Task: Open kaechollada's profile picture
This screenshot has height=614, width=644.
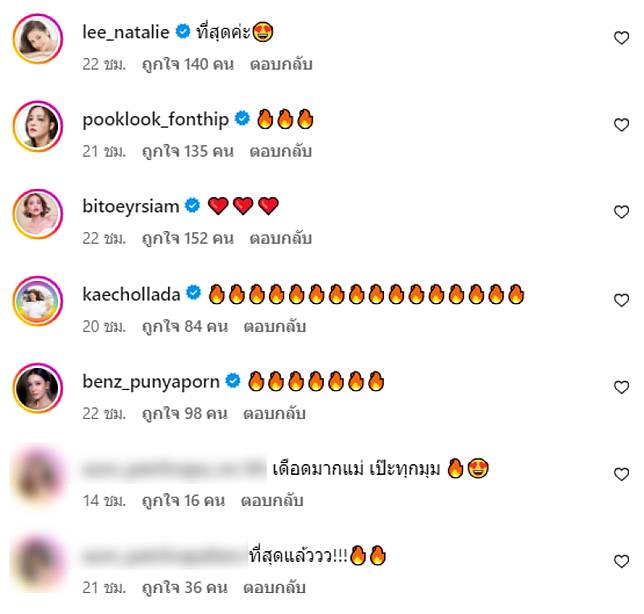Action: [38, 301]
